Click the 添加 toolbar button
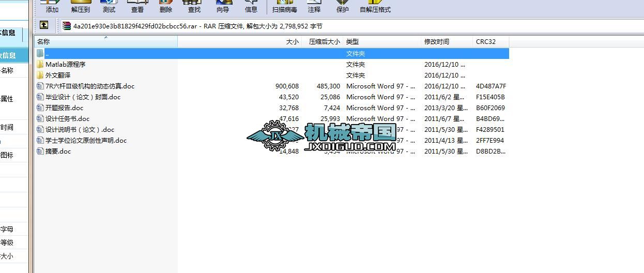The height and width of the screenshot is (273, 644). (52, 7)
